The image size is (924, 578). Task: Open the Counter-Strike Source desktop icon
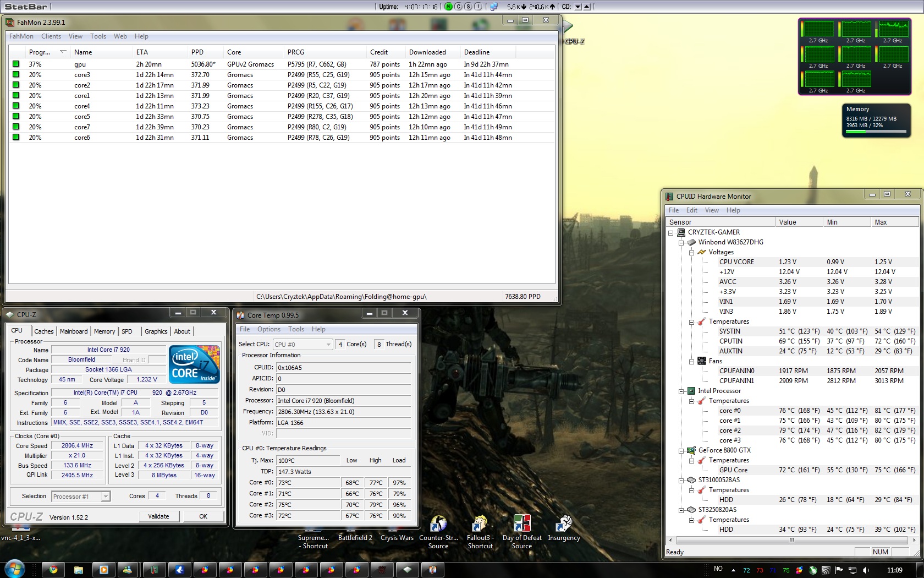point(438,532)
